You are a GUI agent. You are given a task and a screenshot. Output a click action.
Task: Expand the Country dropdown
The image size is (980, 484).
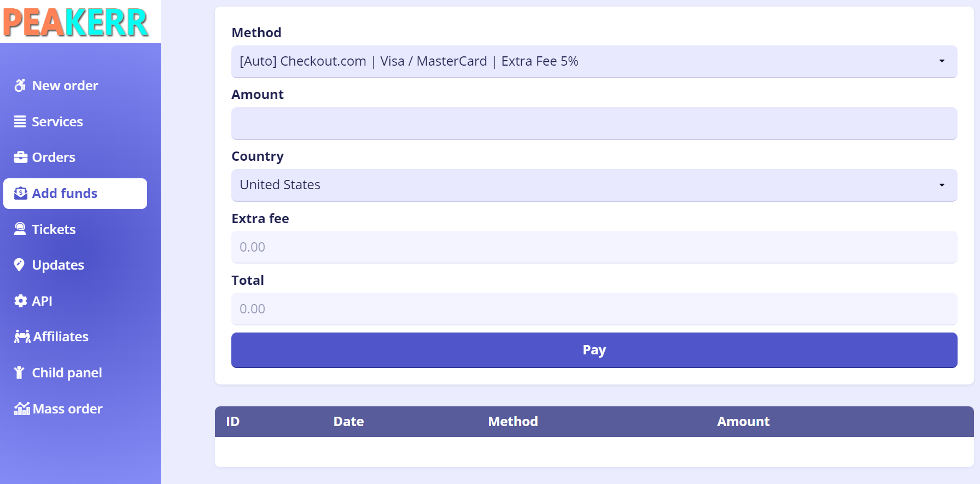[593, 185]
